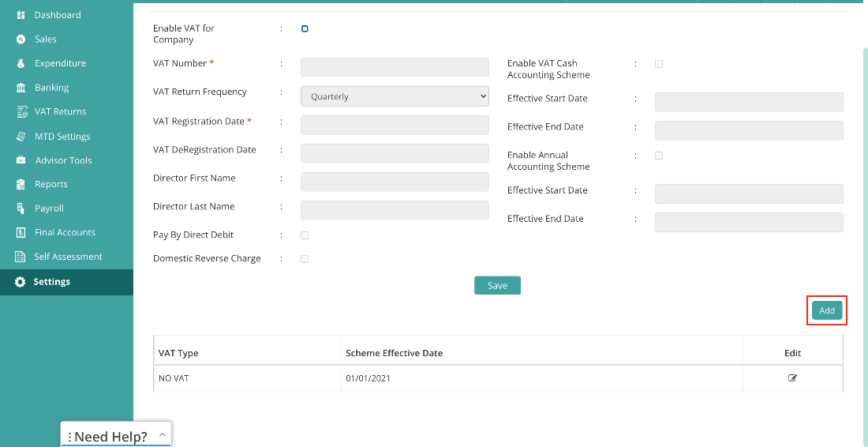Image resolution: width=868 pixels, height=447 pixels.
Task: Check the Domestic Reverse Charge box
Action: point(305,259)
